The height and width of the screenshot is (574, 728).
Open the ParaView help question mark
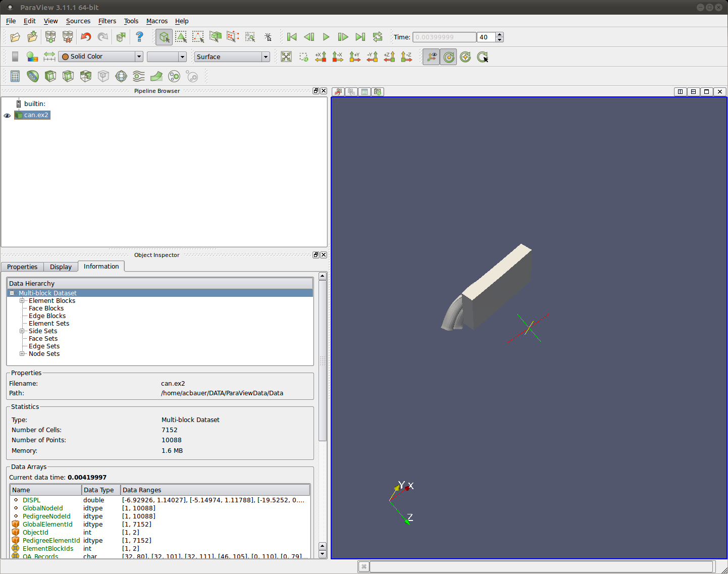click(x=140, y=37)
